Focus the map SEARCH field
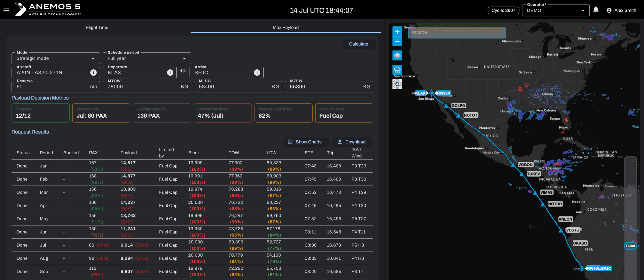The image size is (644, 280). (457, 33)
